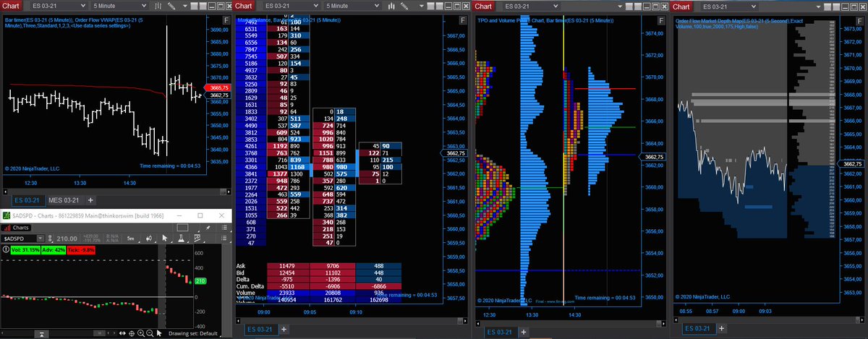Click red 3665,75 VWAP price marker
The image size is (868, 339).
218,87
